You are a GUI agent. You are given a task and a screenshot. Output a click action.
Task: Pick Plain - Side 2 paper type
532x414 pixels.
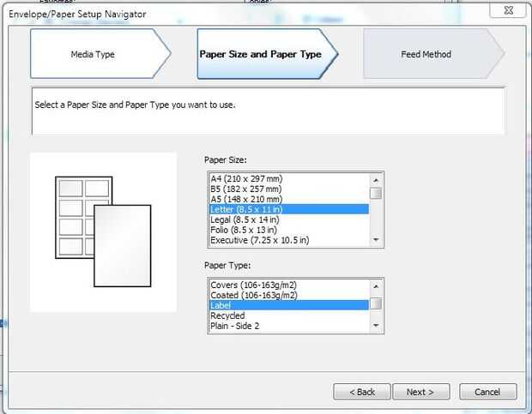289,326
